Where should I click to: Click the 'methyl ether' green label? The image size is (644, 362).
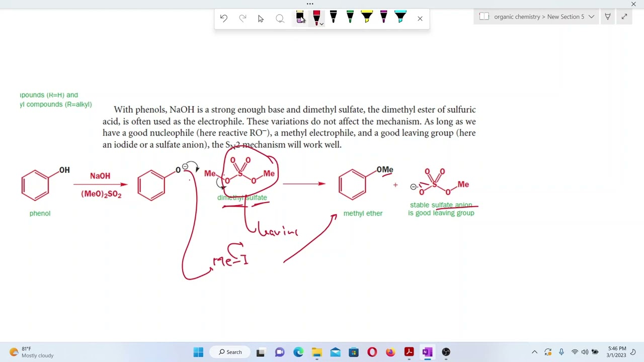(x=363, y=213)
